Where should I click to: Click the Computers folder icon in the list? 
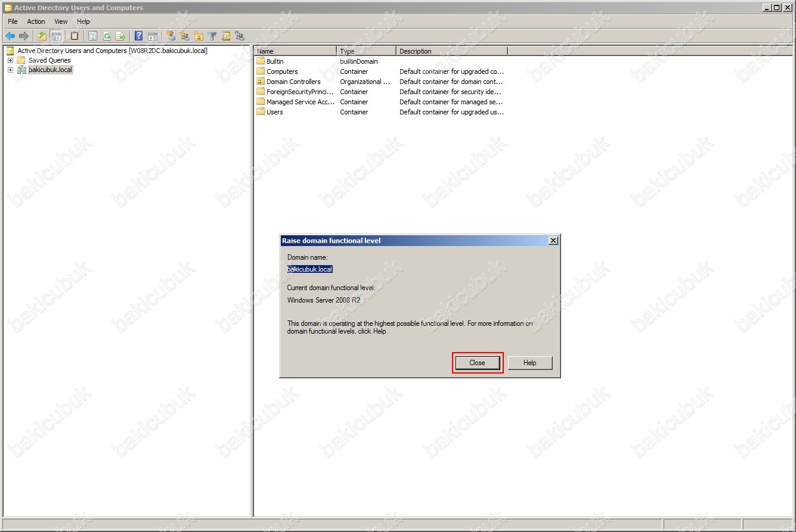pos(261,71)
